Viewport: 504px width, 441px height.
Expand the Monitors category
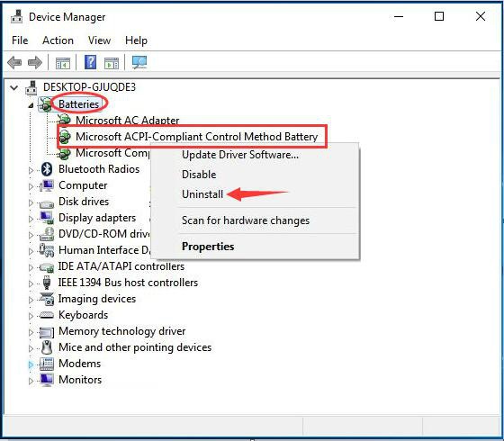pyautogui.click(x=31, y=381)
